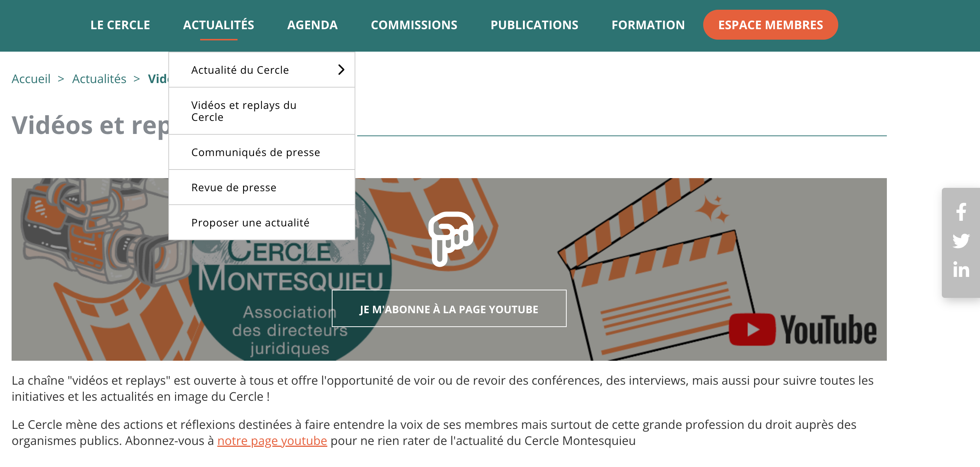
Task: Go to Actualités breadcrumb link
Action: click(x=99, y=79)
